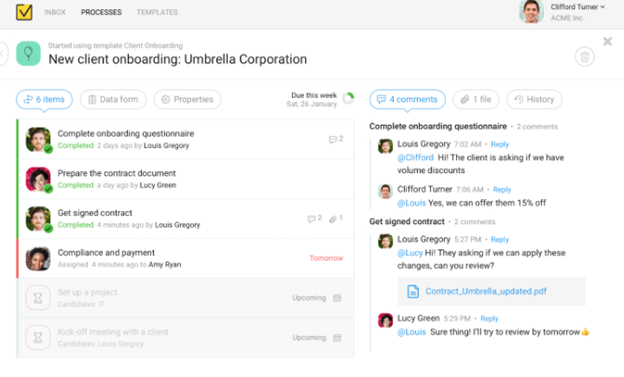The height and width of the screenshot is (377, 624).
Task: Click the @Clifford mention
Action: point(415,158)
